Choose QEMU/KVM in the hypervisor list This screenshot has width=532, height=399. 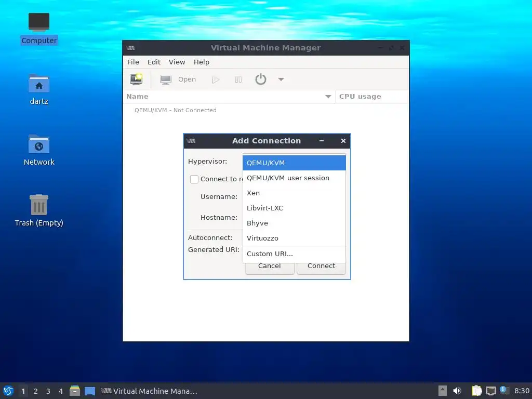point(294,163)
